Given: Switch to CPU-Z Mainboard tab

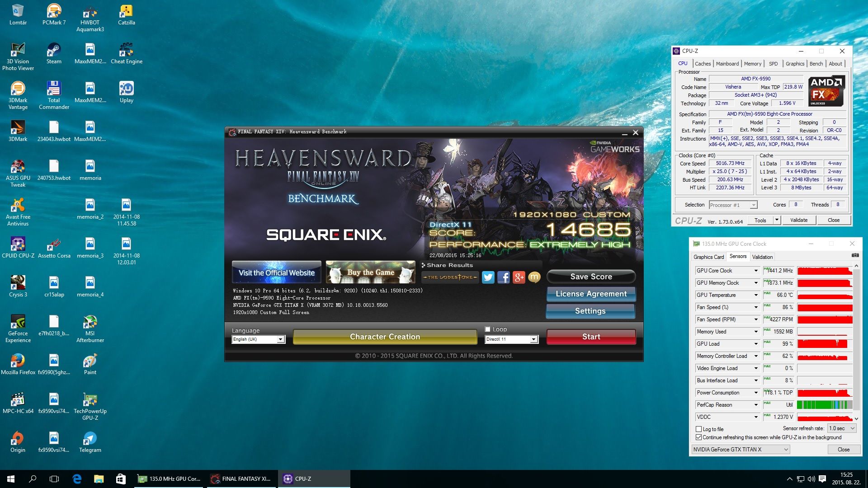Looking at the screenshot, I should coord(727,64).
